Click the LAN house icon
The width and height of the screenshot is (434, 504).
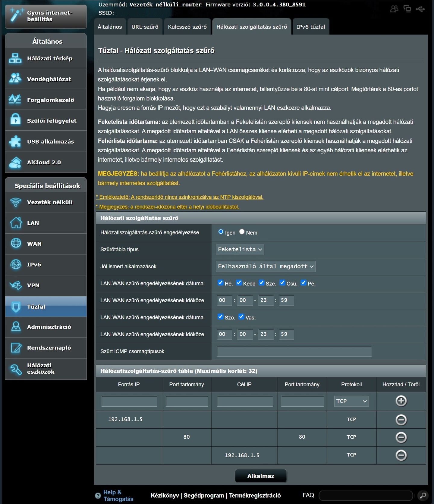point(16,223)
